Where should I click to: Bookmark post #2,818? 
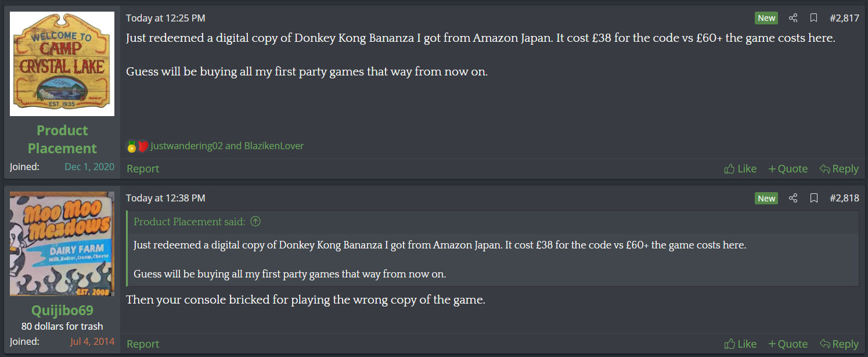813,199
